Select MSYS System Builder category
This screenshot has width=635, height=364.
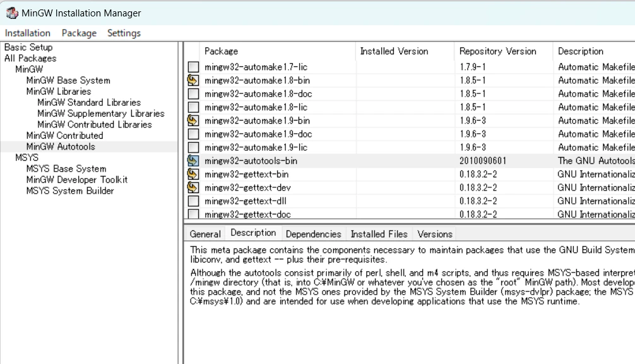tap(70, 191)
